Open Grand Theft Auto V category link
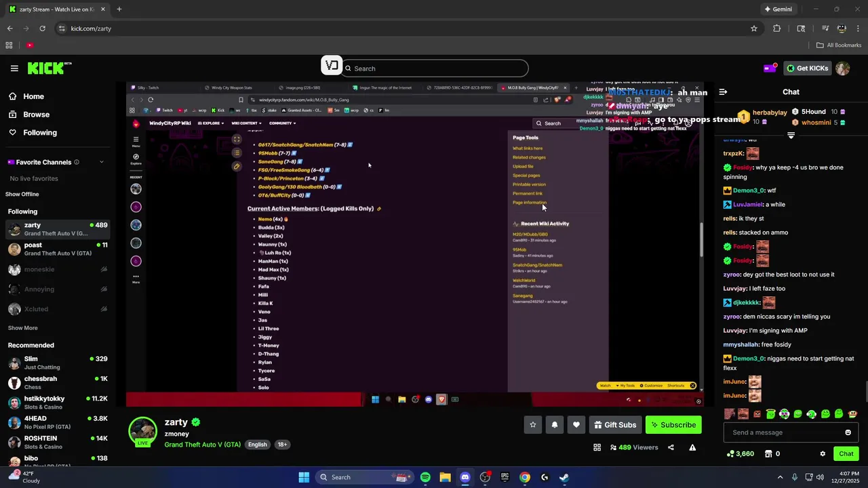868x488 pixels. coord(202,445)
